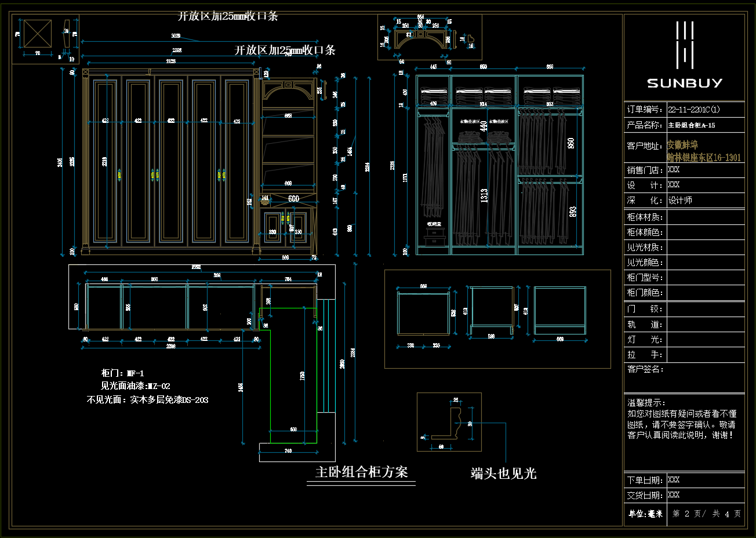Click the 不见光面 material note line
756x538 pixels.
coord(147,400)
